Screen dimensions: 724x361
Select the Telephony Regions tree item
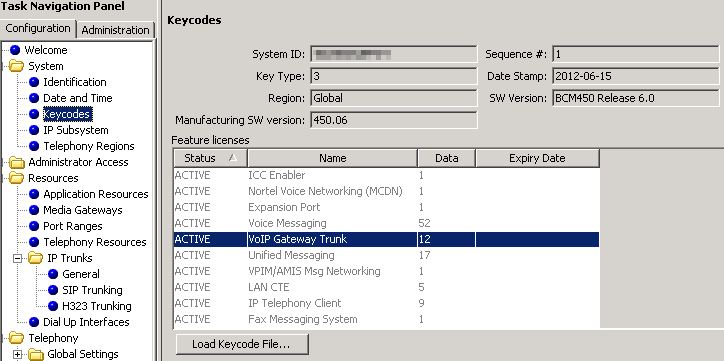89,146
